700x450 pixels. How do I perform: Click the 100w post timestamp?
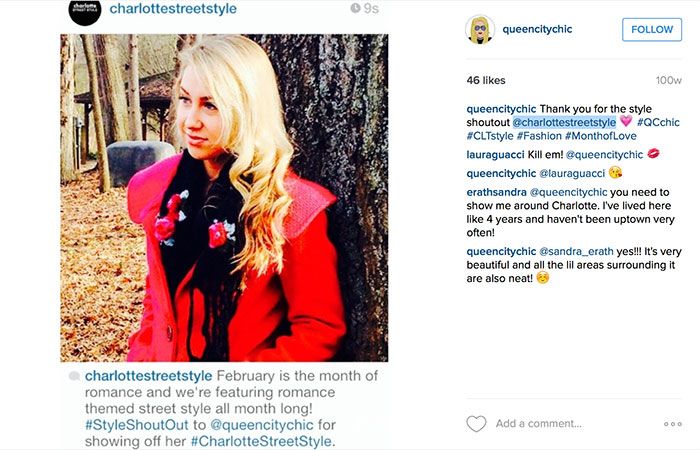click(668, 80)
